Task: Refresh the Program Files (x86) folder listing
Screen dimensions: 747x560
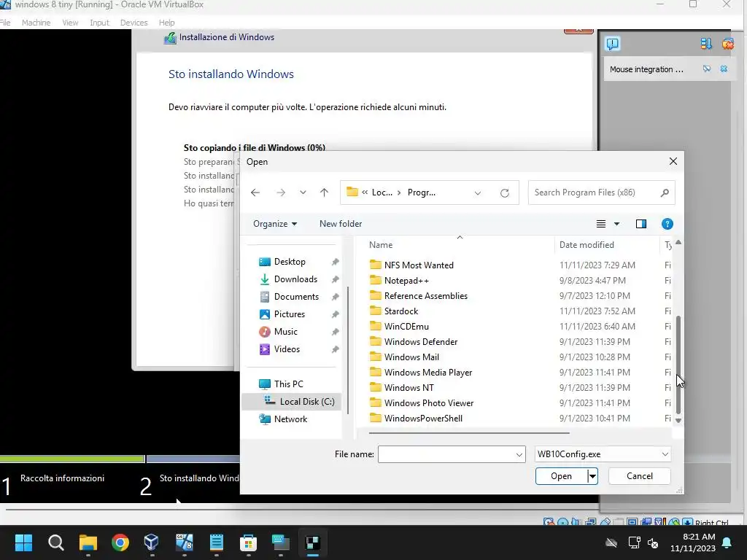Action: 505,192
